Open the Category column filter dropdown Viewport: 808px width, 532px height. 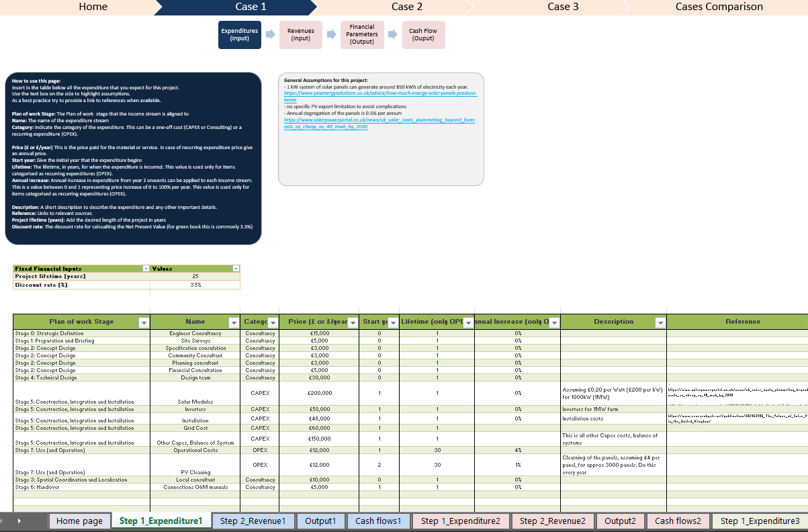click(x=273, y=322)
